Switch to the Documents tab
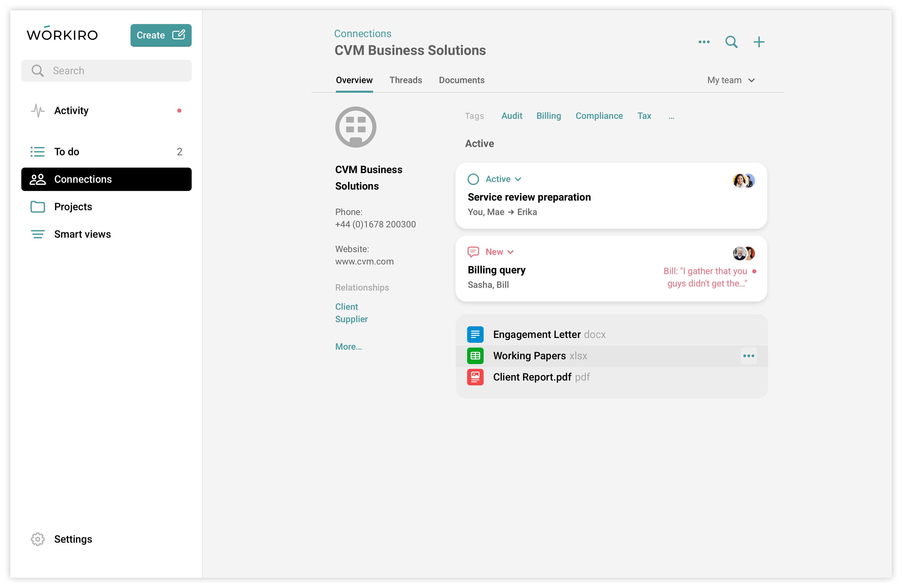The width and height of the screenshot is (902, 588). pos(462,80)
